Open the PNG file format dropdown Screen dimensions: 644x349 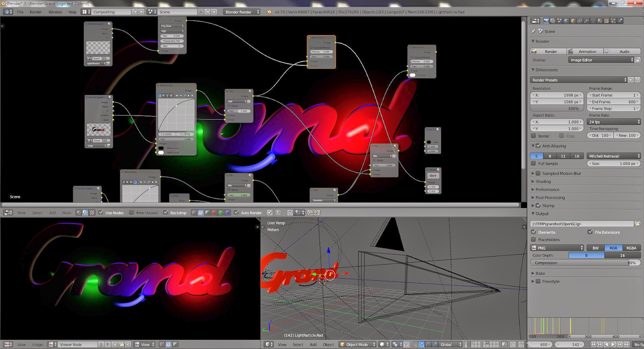pos(557,248)
